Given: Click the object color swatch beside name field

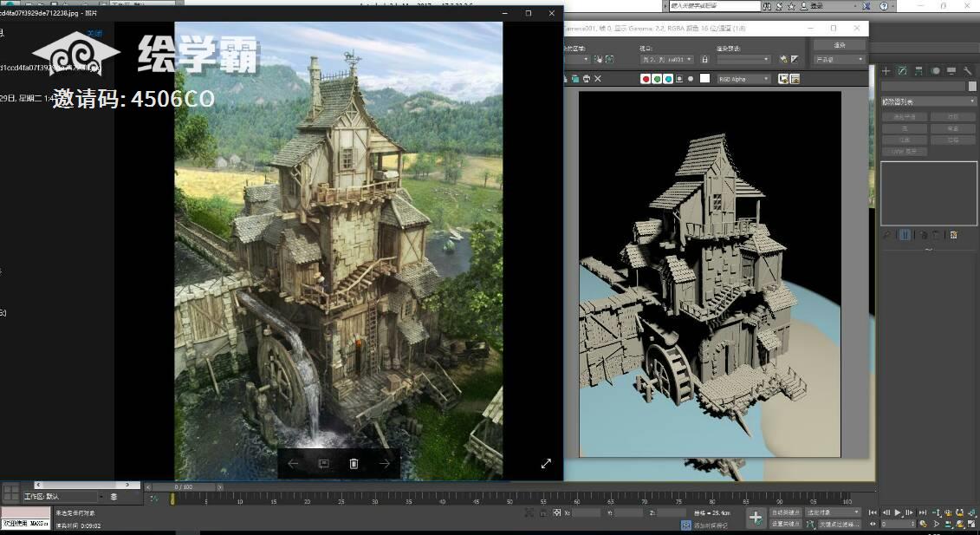Looking at the screenshot, I should click(x=972, y=87).
